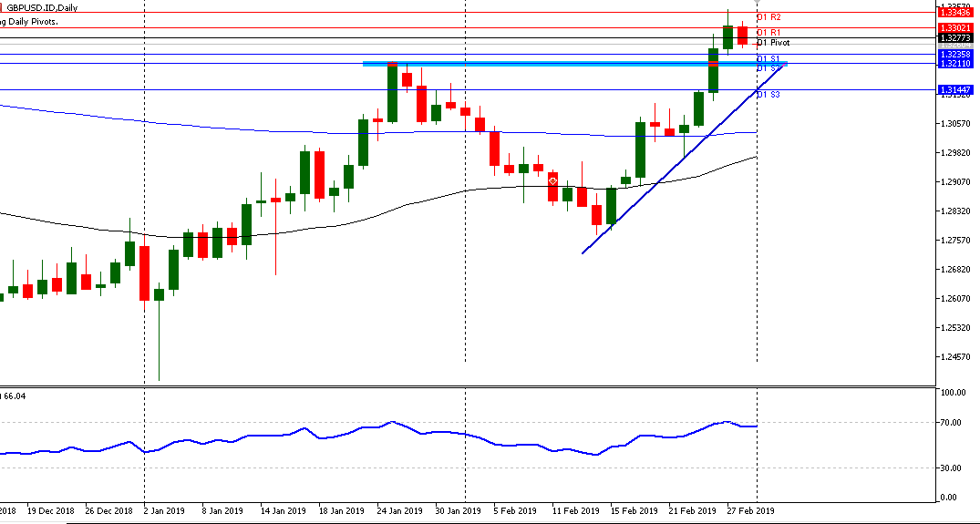980x524 pixels.
Task: Click the 1.26070 price scale label
Action: pos(955,299)
